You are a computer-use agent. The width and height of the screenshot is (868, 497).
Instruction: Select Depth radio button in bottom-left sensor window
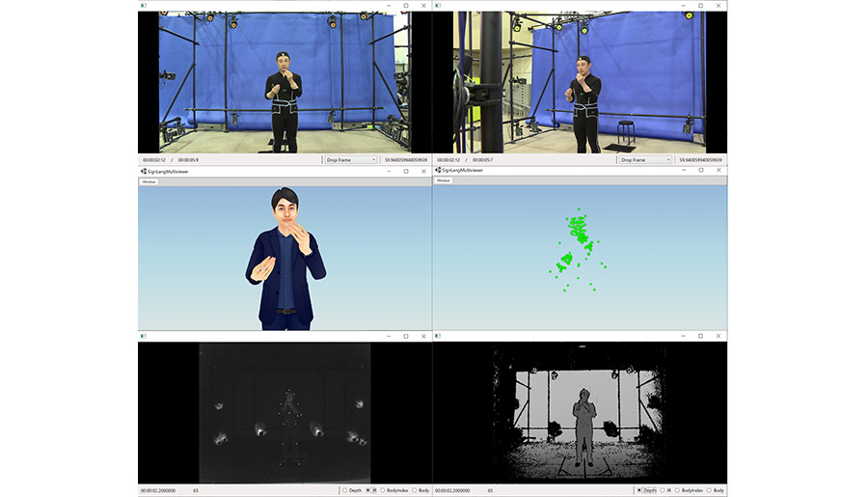[345, 490]
